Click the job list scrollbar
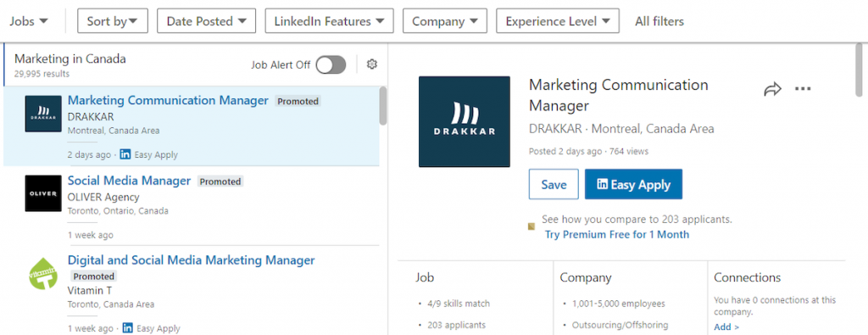The image size is (868, 335). coord(383,105)
